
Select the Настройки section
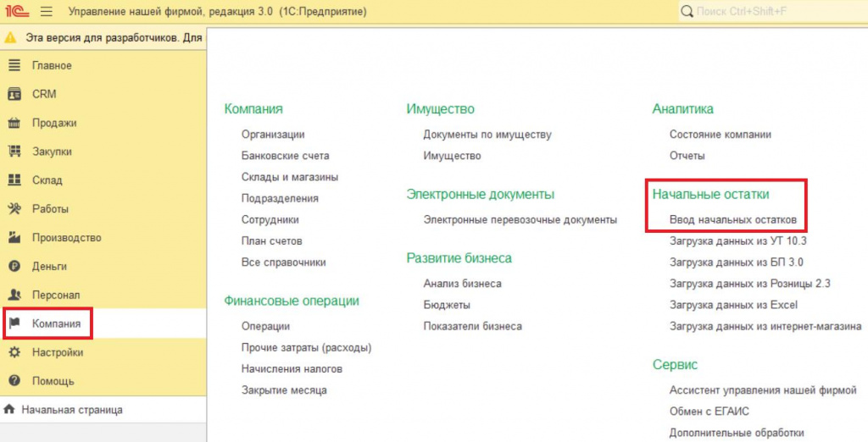point(58,352)
